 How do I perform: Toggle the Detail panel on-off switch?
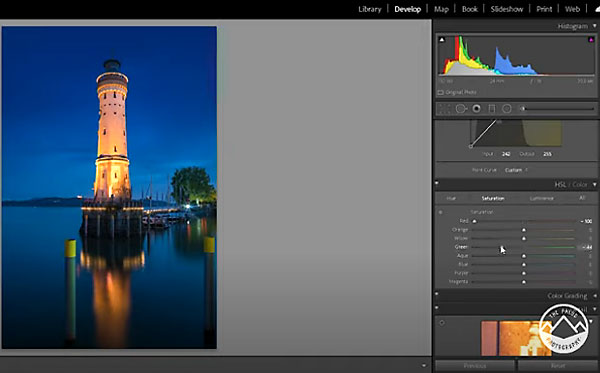(437, 308)
